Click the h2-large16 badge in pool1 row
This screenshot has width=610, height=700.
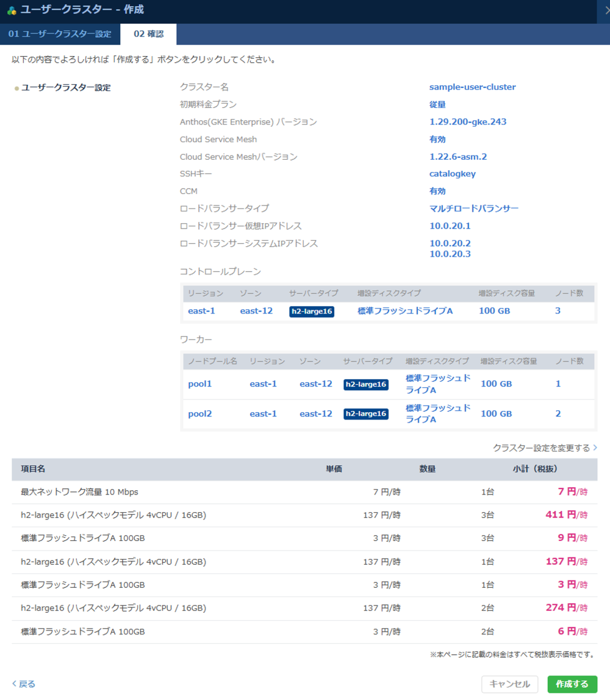coord(365,385)
